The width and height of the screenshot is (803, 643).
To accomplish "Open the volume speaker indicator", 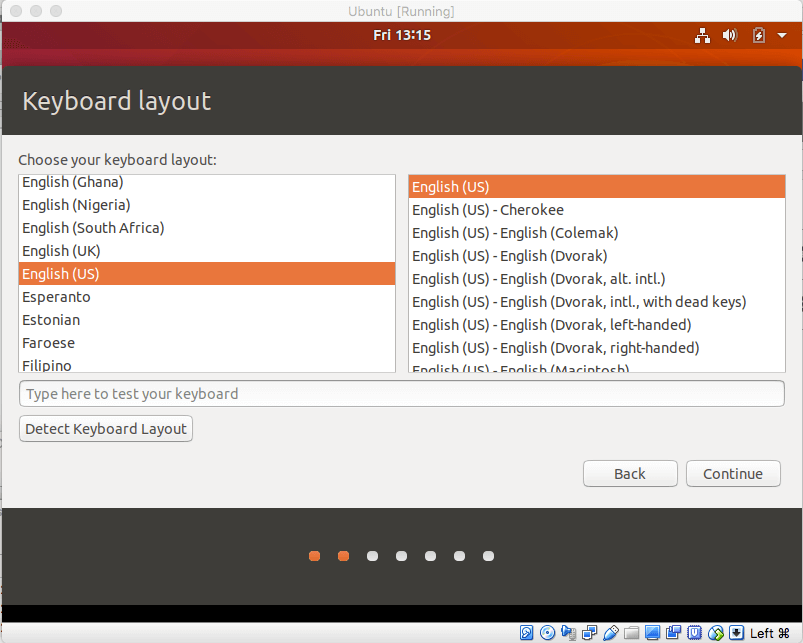I will click(x=730, y=35).
